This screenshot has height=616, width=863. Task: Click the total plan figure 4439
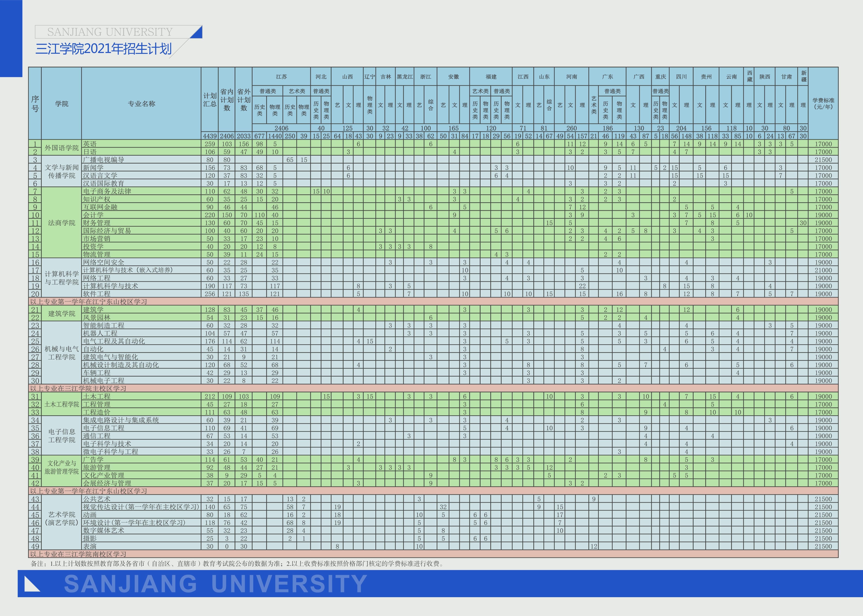pos(210,136)
